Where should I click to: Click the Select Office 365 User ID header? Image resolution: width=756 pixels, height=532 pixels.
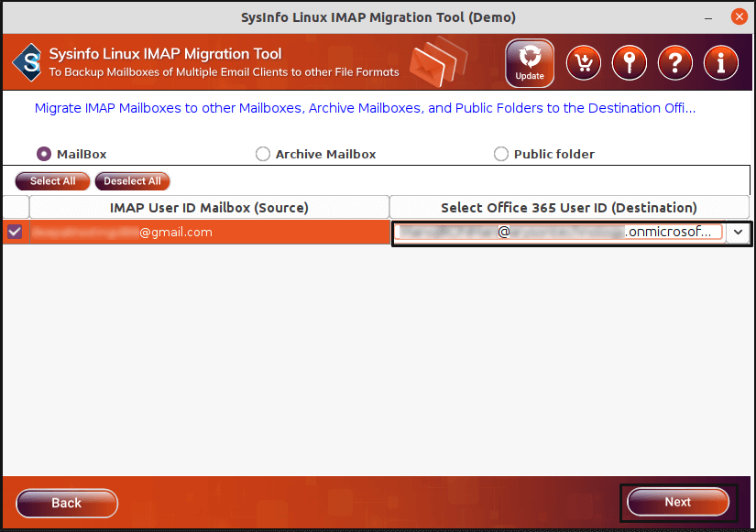click(x=569, y=208)
